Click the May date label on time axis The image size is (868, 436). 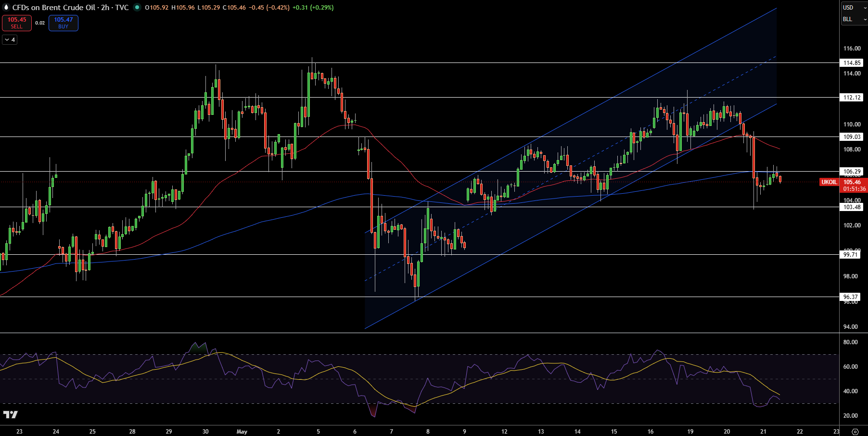point(242,432)
